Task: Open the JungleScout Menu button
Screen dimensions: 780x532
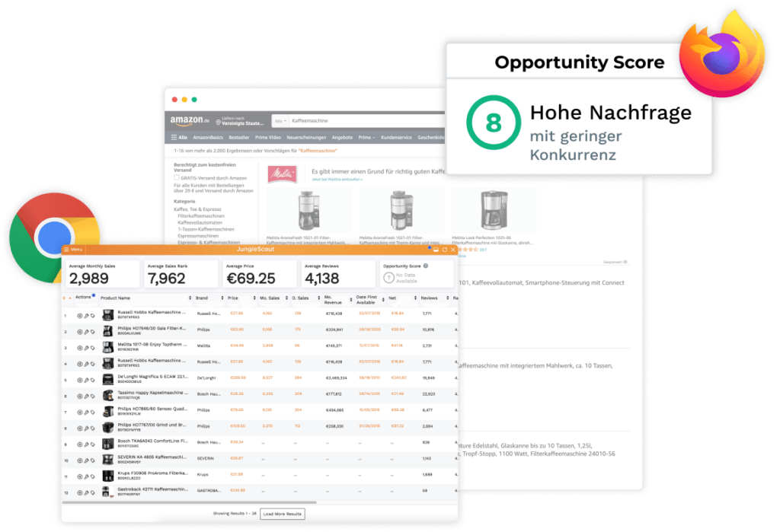Action: [x=73, y=249]
